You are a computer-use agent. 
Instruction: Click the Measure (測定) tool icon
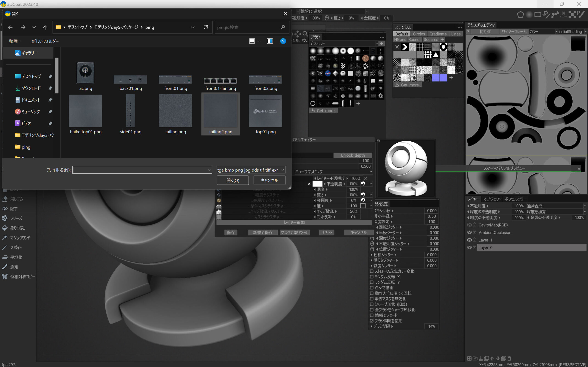pyautogui.click(x=5, y=267)
